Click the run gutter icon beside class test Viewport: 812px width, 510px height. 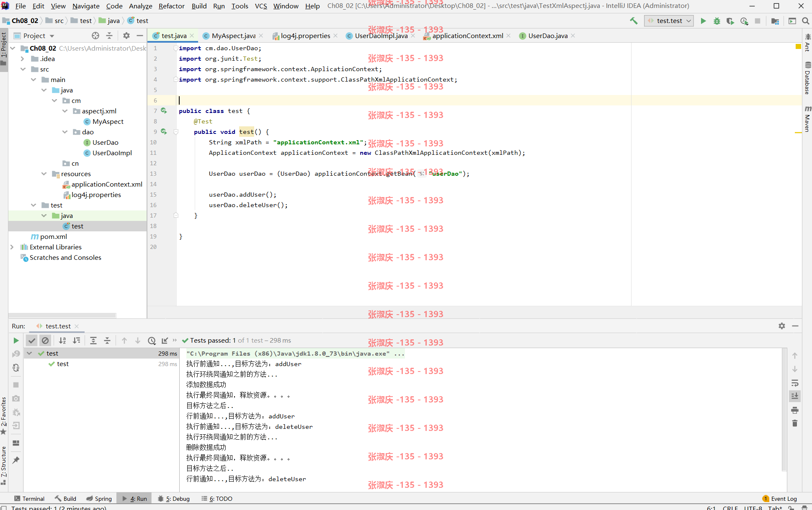pyautogui.click(x=164, y=110)
